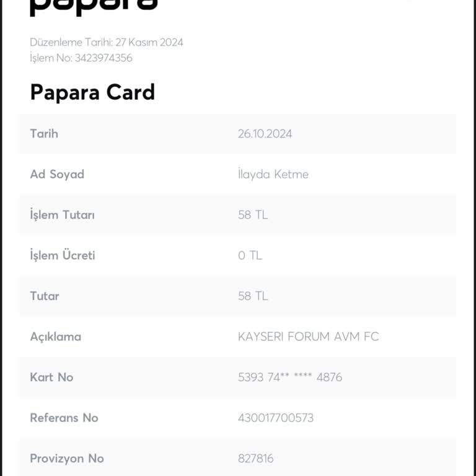Select the 58 TL value beside İşlem Tutarı

[x=253, y=215]
